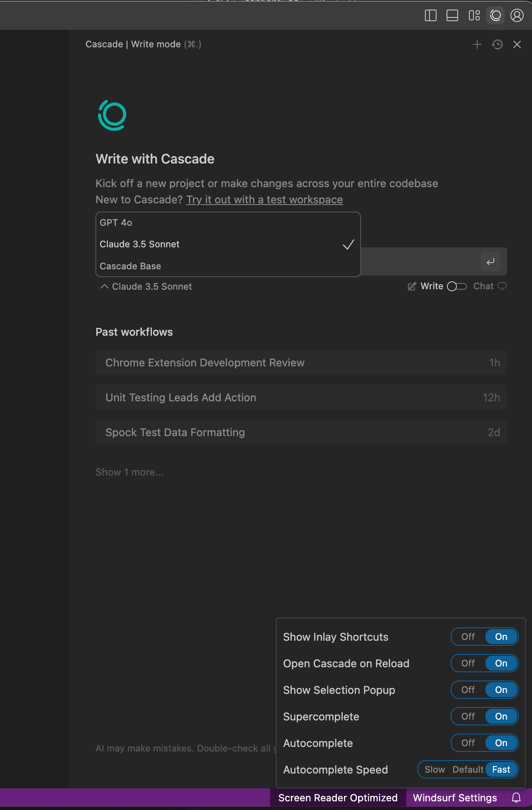
Task: Click Screen Reader Optimized status item
Action: click(x=338, y=798)
